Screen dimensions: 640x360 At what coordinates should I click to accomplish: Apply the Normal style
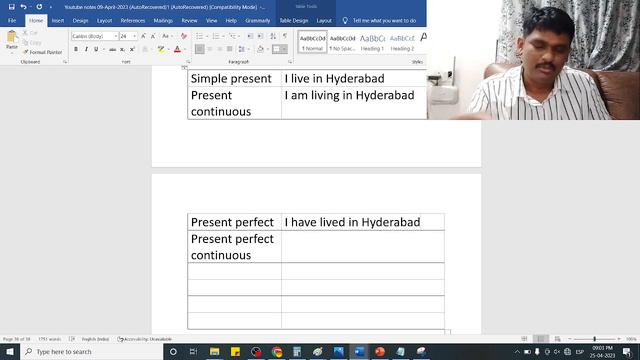(x=312, y=42)
